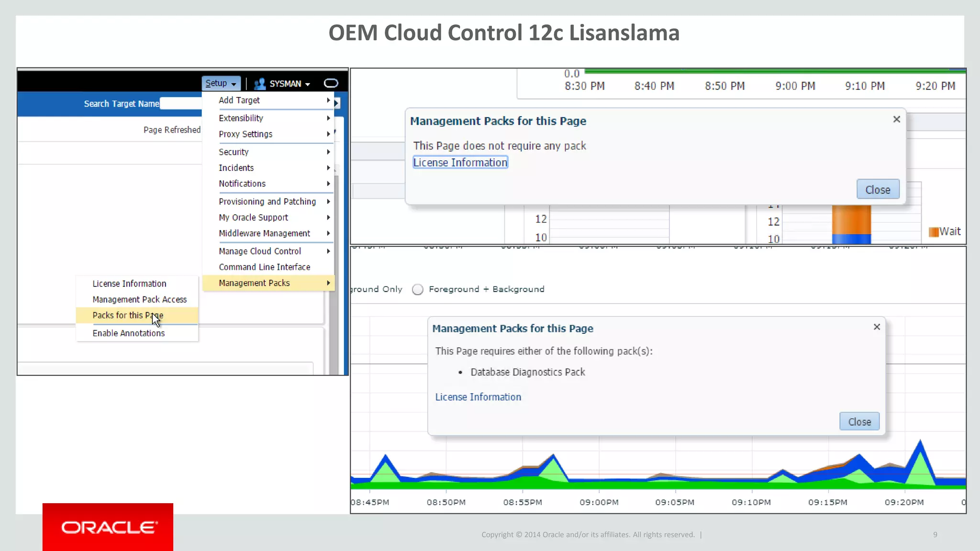The image size is (980, 551).
Task: Select Command Line Interface menu item
Action: click(268, 267)
